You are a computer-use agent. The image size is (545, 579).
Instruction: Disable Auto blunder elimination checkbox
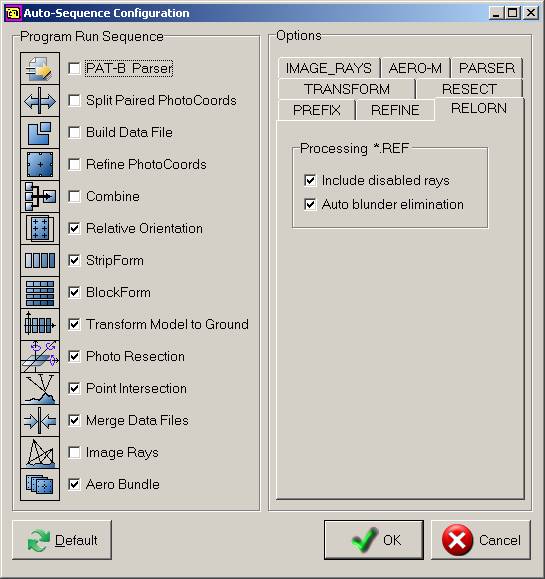point(310,204)
